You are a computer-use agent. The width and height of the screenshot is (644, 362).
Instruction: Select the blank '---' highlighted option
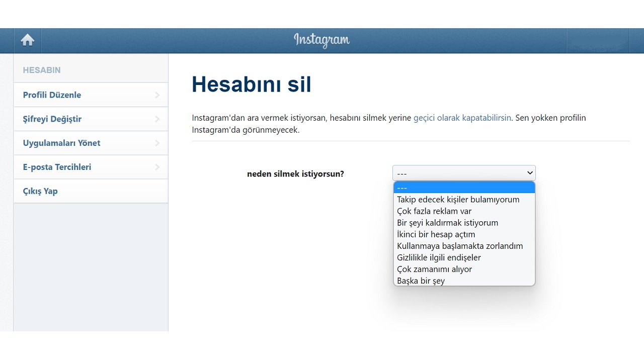pyautogui.click(x=464, y=188)
